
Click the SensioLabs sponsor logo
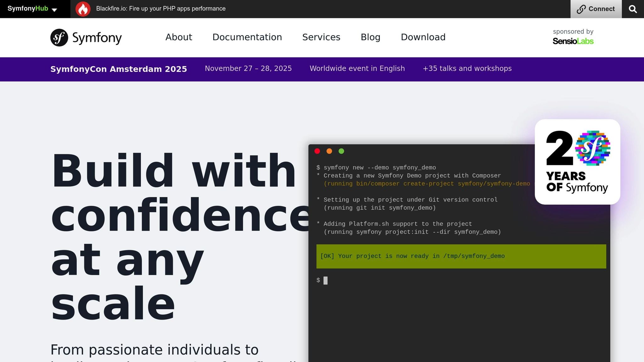coord(573,41)
